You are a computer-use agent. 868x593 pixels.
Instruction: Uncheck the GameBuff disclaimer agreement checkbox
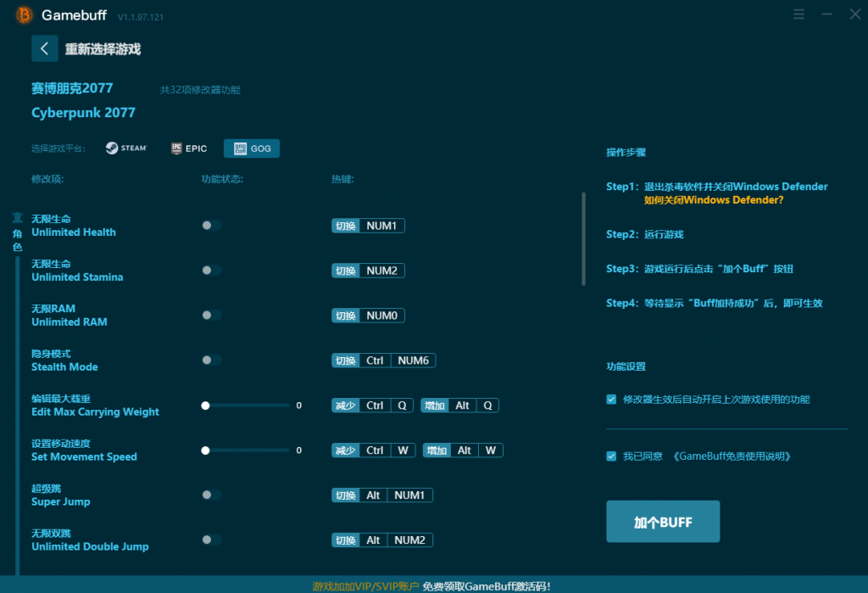[x=611, y=456]
